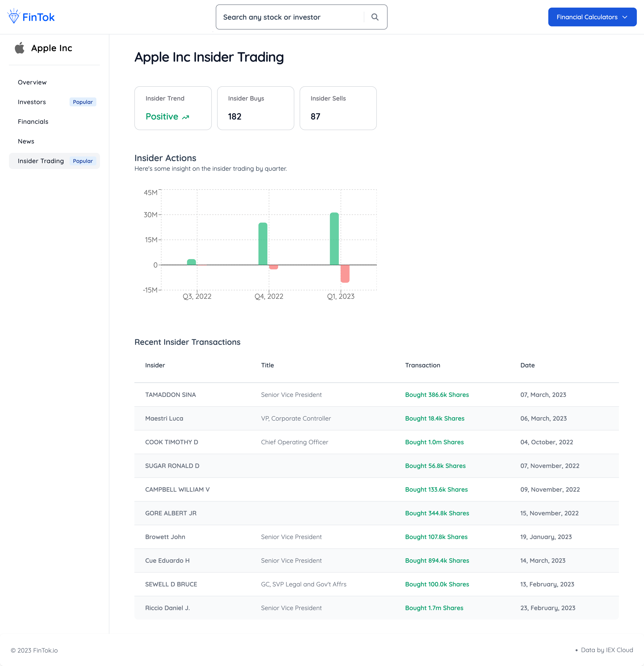Screen dimensions: 644x666
Task: Select SEWELL D BRUCE insider name
Action: (x=171, y=584)
